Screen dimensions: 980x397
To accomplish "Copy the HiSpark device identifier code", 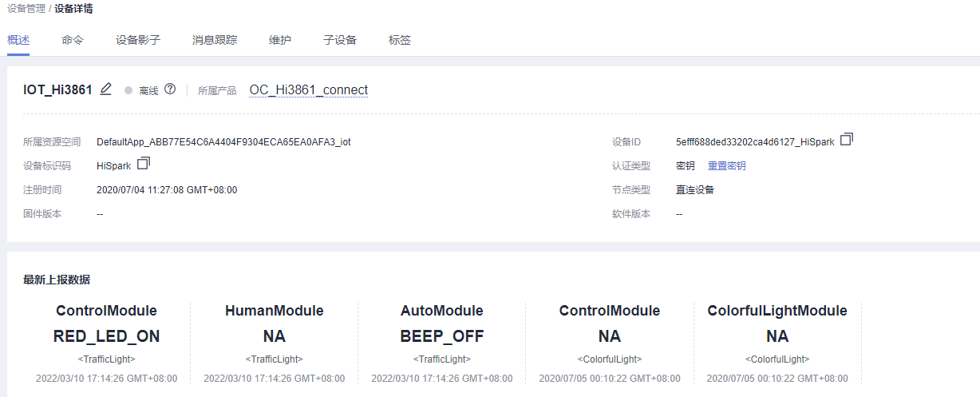I will pos(144,164).
